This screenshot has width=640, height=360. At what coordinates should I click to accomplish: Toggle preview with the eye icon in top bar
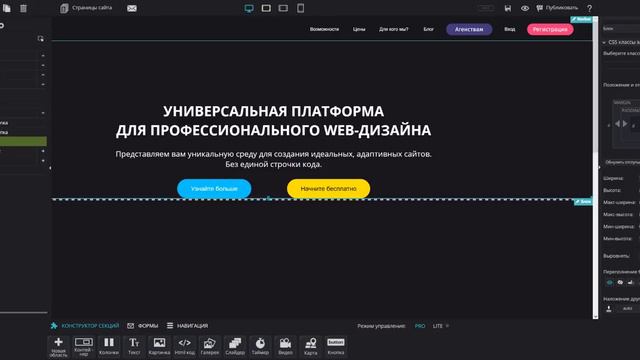click(x=525, y=8)
